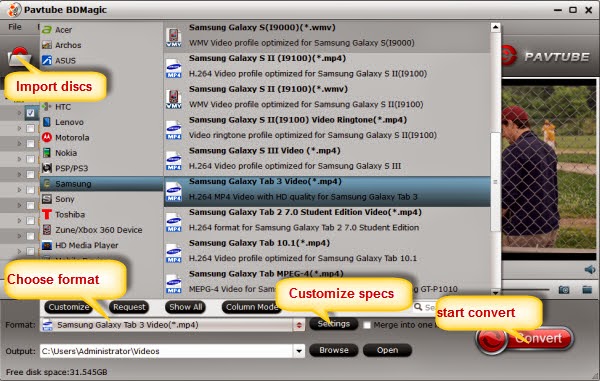
Task: Click Open next to the Browse button
Action: (387, 350)
